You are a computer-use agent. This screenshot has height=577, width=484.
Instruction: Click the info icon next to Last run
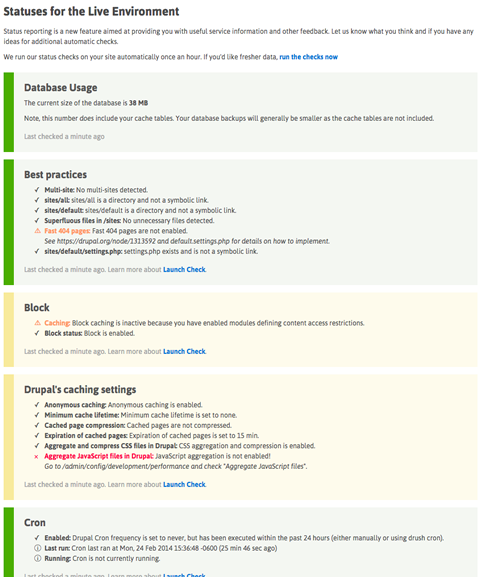pos(38,548)
